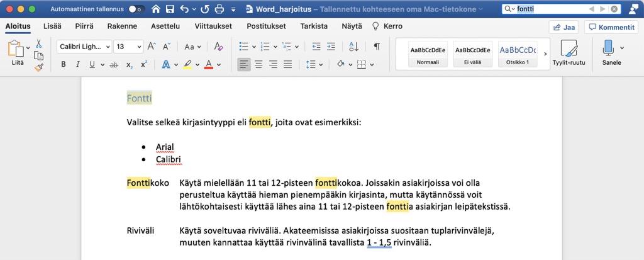Switch to the Postitukset tab
The image size is (644, 260).
point(266,26)
